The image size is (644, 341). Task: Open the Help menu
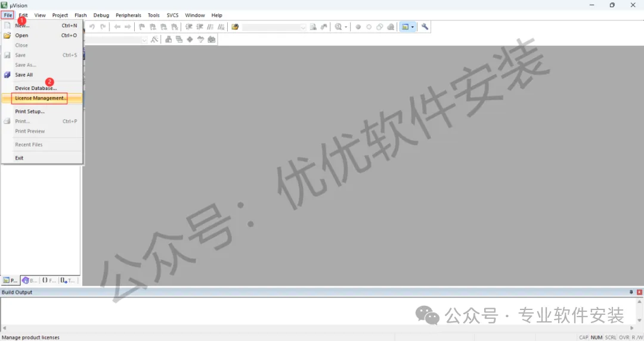coord(217,15)
